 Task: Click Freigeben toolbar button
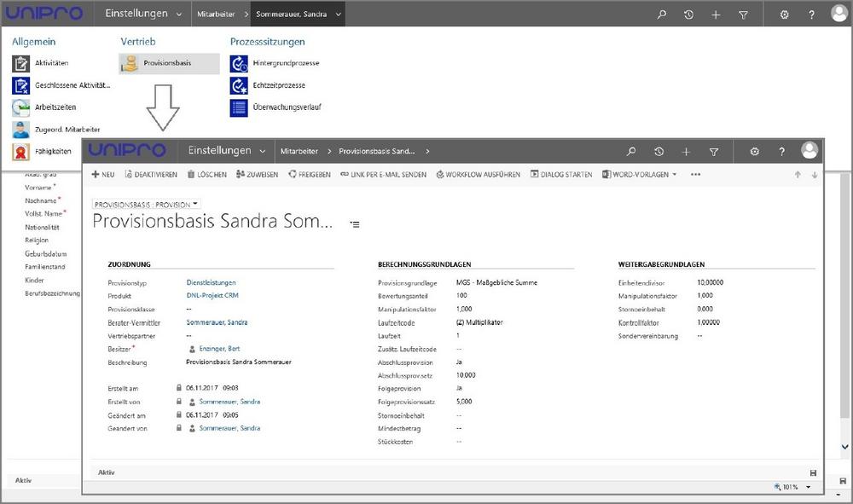310,175
